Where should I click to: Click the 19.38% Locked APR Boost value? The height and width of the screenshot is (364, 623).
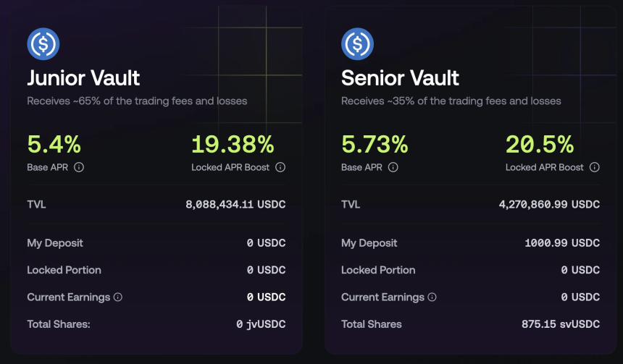click(x=233, y=145)
